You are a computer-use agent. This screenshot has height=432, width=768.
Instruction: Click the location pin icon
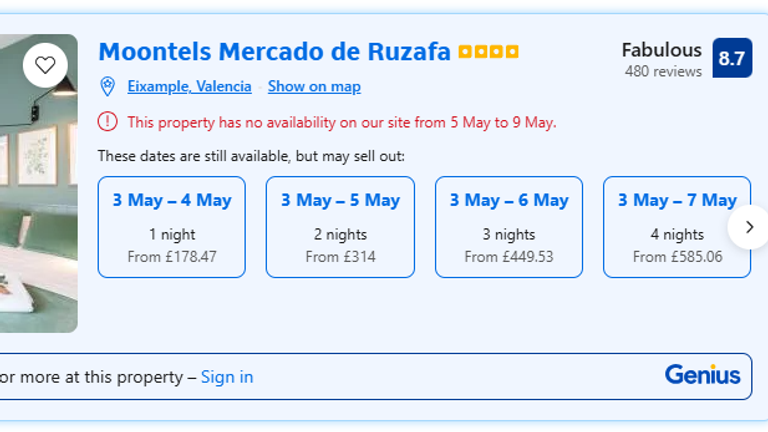coord(108,86)
